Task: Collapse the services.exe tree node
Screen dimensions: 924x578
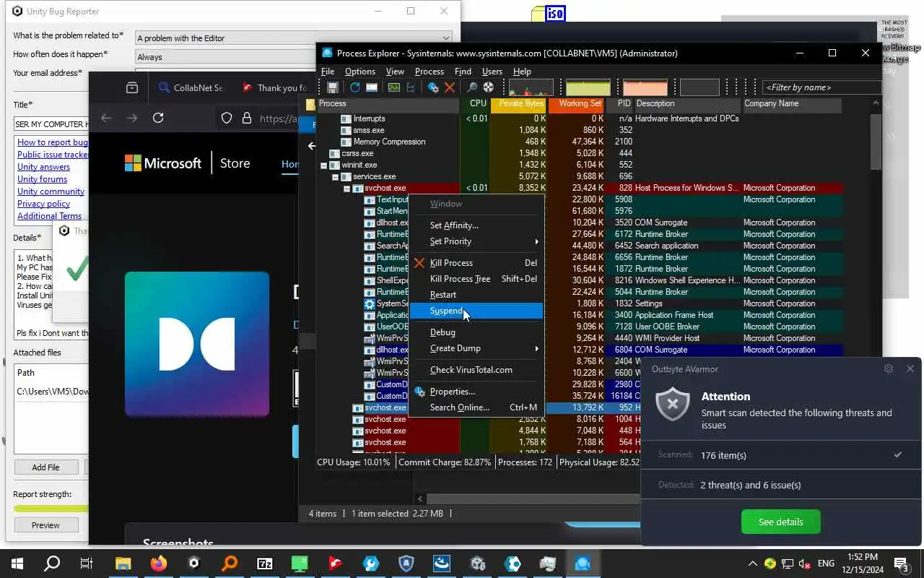Action: click(335, 176)
